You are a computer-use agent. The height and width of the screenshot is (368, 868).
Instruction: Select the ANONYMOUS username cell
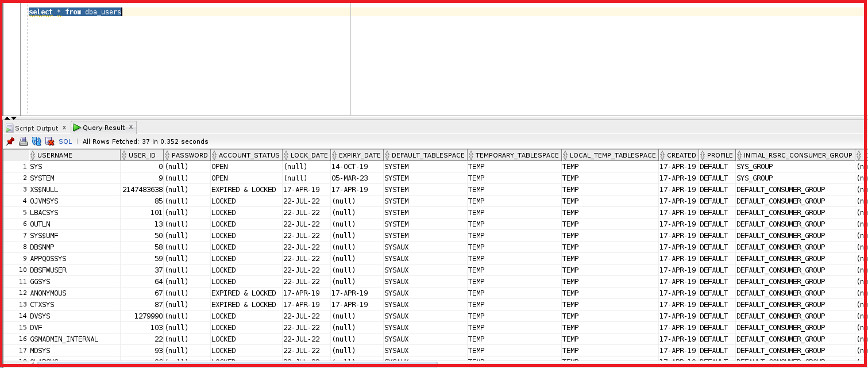pos(74,293)
